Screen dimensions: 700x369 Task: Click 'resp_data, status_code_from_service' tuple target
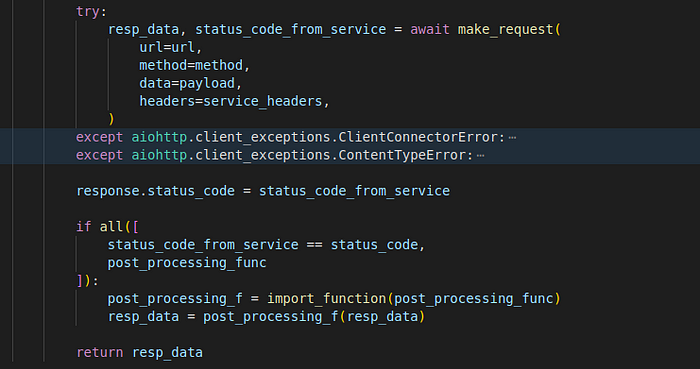tap(247, 29)
